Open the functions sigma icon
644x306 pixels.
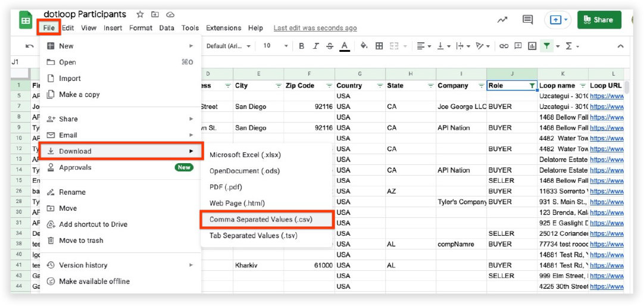coord(569,46)
